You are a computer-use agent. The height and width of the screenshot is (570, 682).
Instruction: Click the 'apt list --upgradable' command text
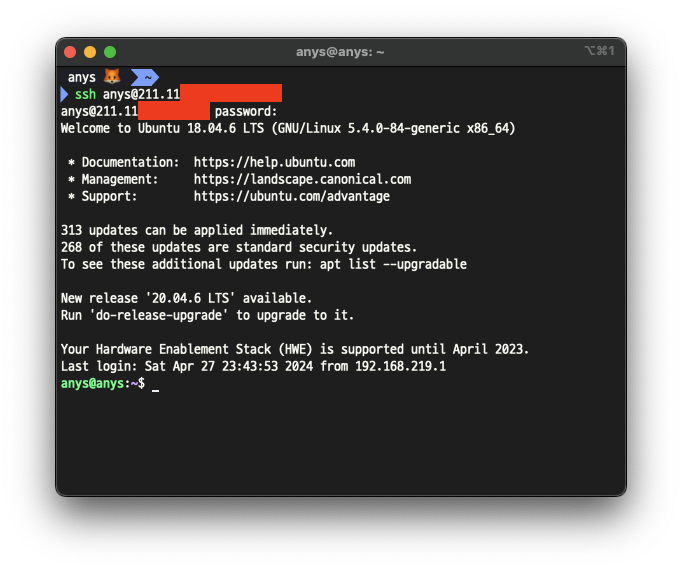[393, 264]
